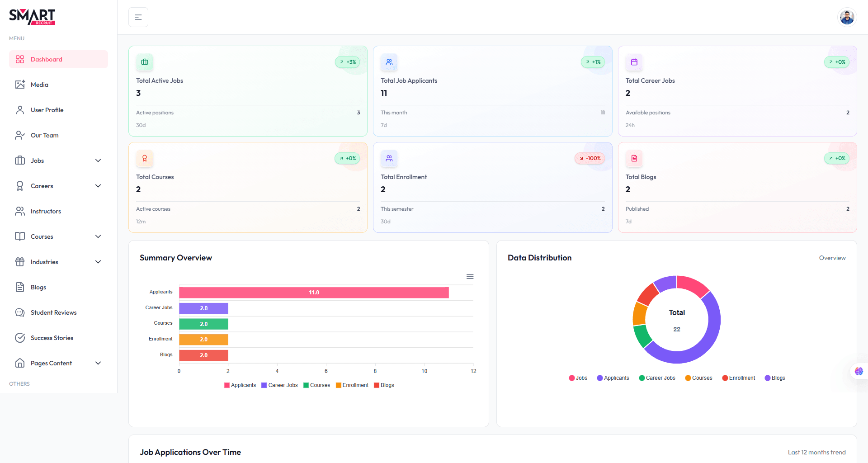Click the Last 12 months trend label
The width and height of the screenshot is (868, 463).
[x=816, y=452]
